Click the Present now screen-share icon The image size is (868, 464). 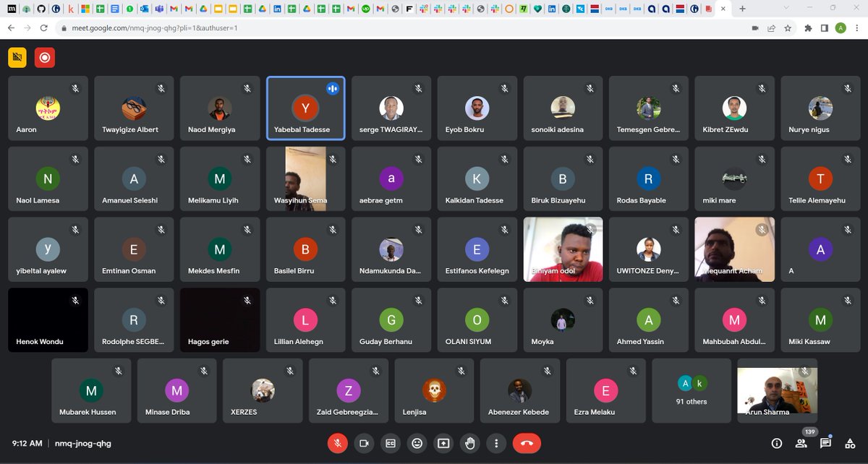443,443
